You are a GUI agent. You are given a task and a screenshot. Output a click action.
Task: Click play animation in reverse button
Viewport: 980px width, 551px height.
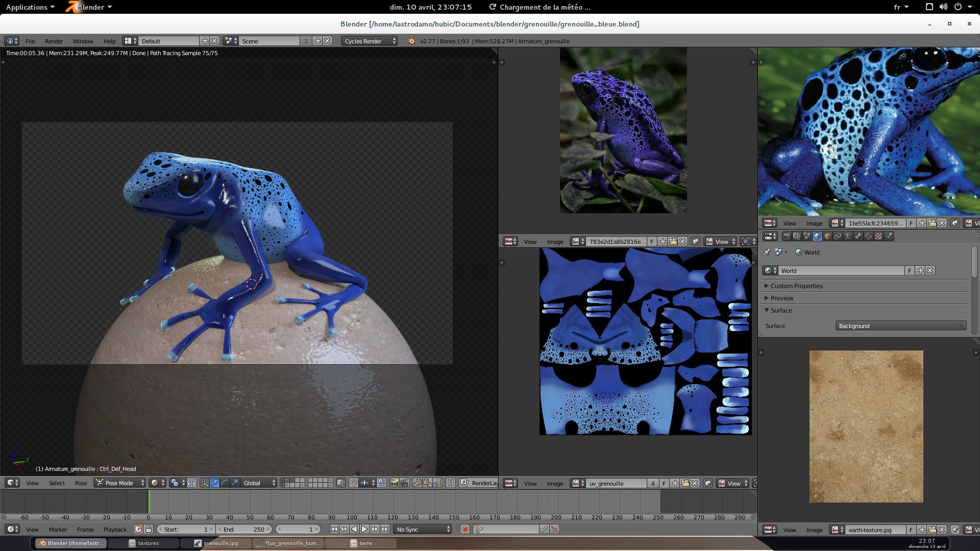pyautogui.click(x=354, y=530)
